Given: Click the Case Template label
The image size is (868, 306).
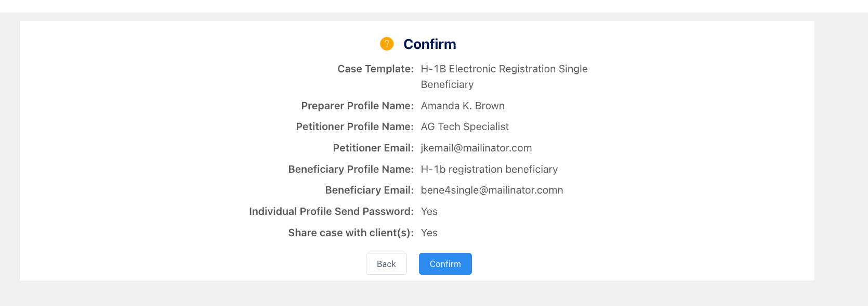Looking at the screenshot, I should [375, 69].
